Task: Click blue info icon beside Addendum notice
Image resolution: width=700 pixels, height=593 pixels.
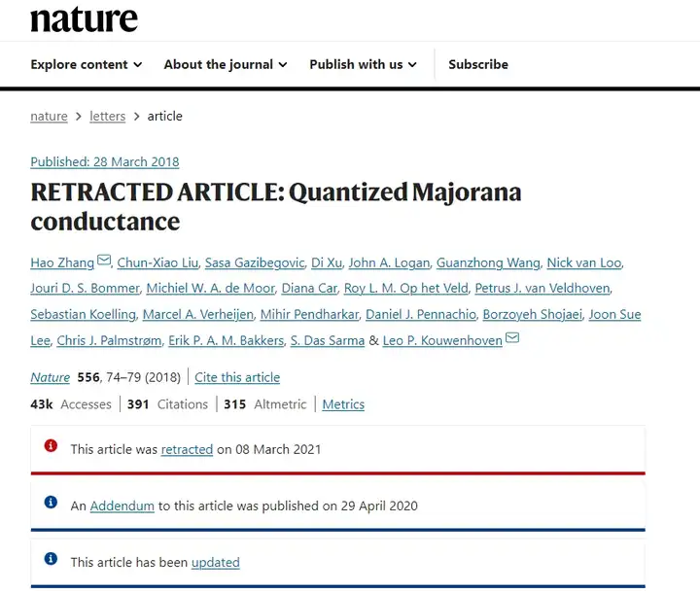Action: pos(51,502)
